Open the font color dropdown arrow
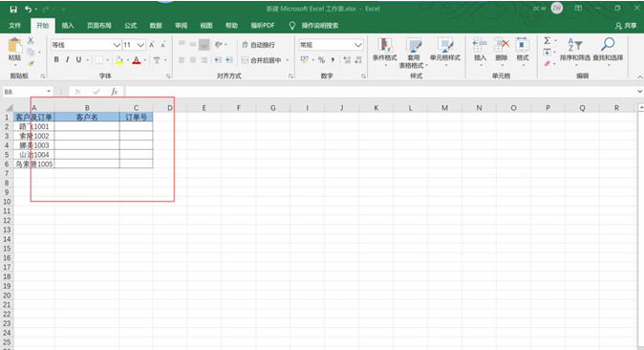This screenshot has width=644, height=350. coord(145,60)
